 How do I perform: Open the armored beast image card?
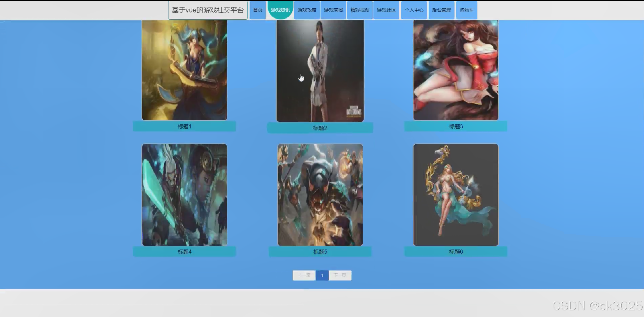pos(320,195)
